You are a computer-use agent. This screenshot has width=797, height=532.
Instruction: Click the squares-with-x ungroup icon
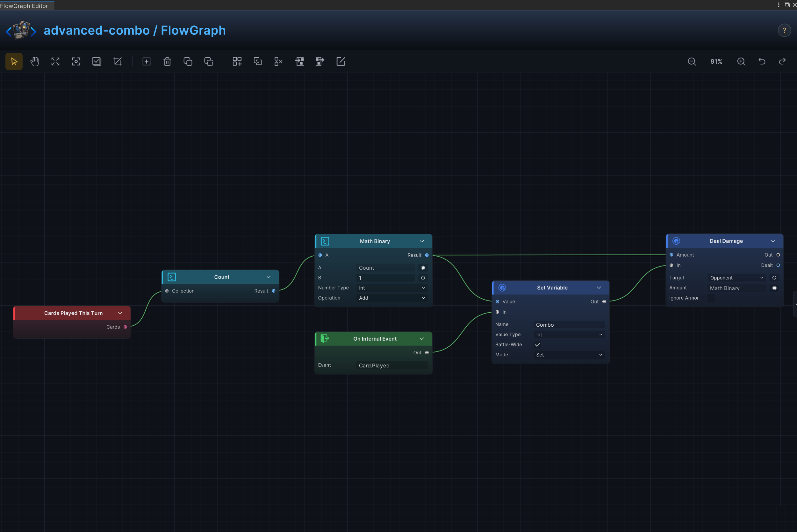(x=278, y=61)
